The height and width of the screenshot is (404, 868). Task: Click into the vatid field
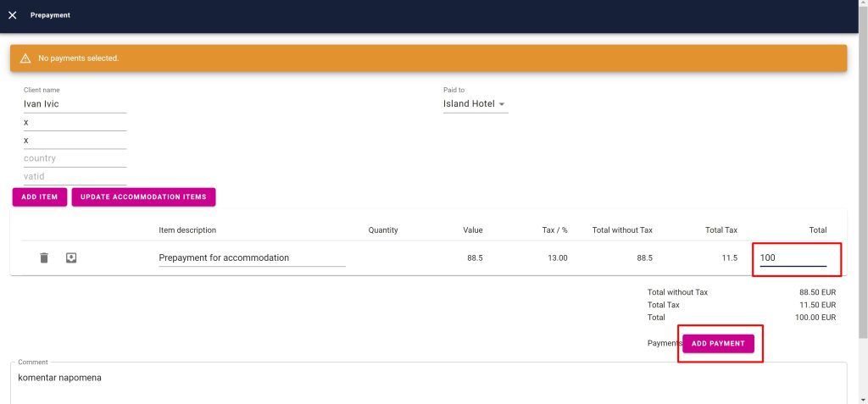click(x=75, y=176)
